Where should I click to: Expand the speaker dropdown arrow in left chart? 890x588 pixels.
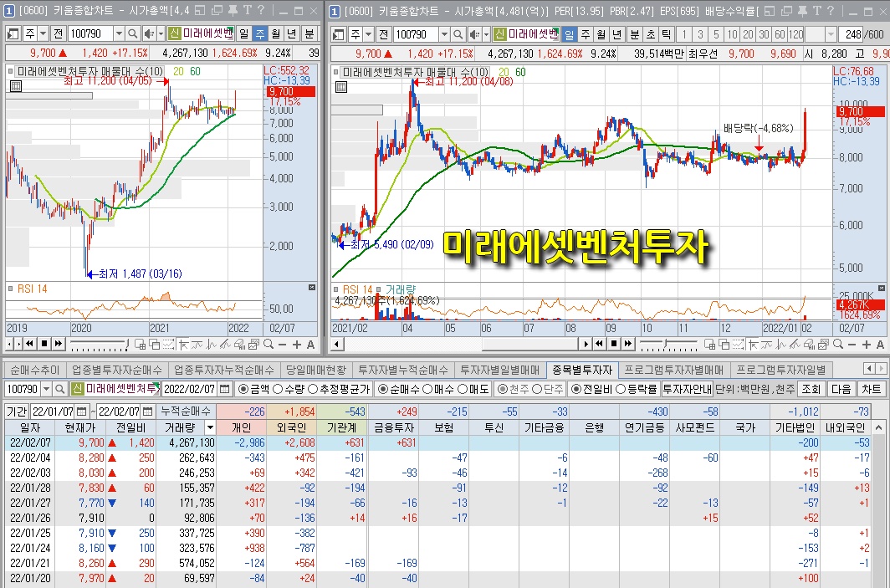pyautogui.click(x=161, y=34)
